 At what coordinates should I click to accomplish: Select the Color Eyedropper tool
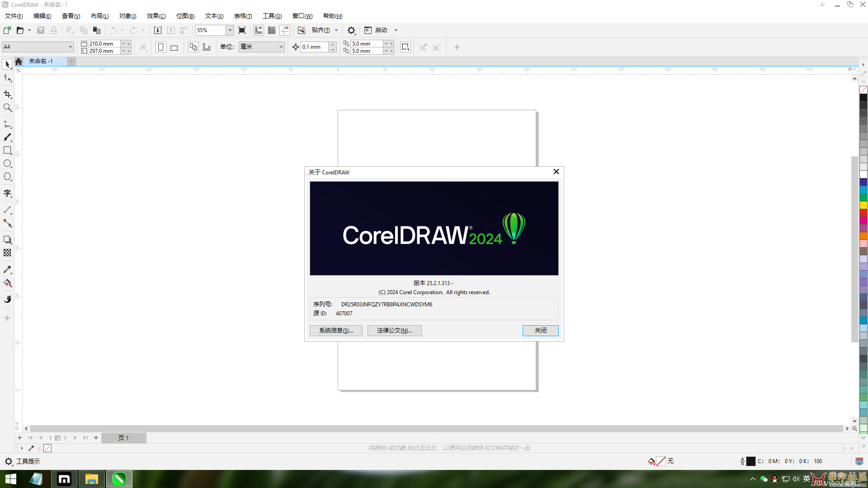tap(7, 270)
